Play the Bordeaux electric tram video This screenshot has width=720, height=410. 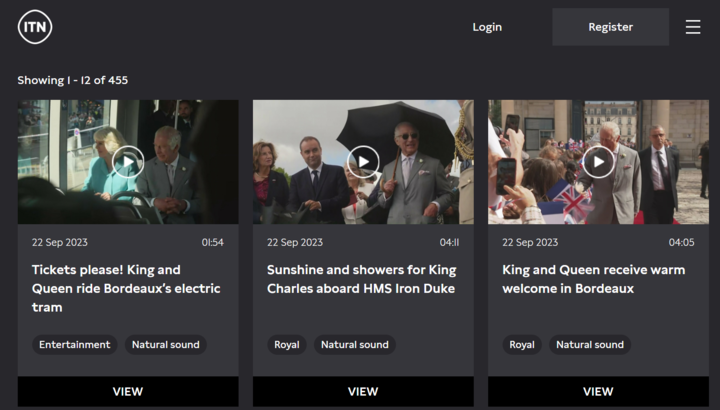click(128, 162)
